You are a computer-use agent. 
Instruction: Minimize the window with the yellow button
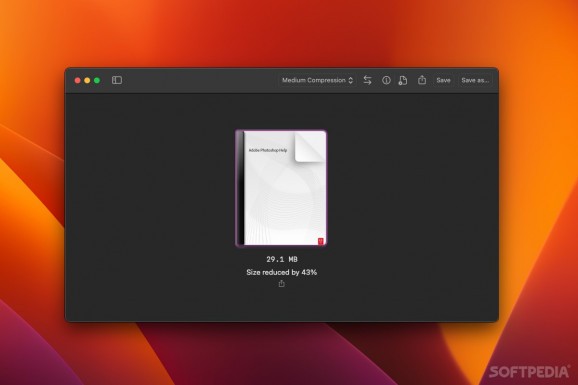(x=87, y=80)
